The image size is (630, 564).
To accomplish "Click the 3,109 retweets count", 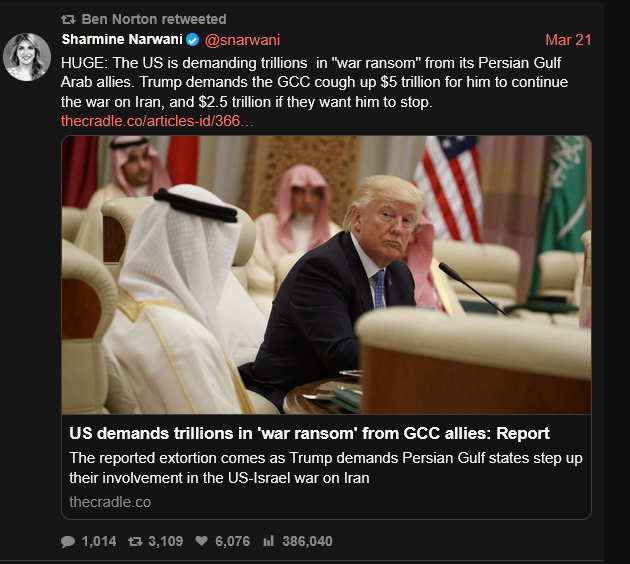I will pos(166,542).
